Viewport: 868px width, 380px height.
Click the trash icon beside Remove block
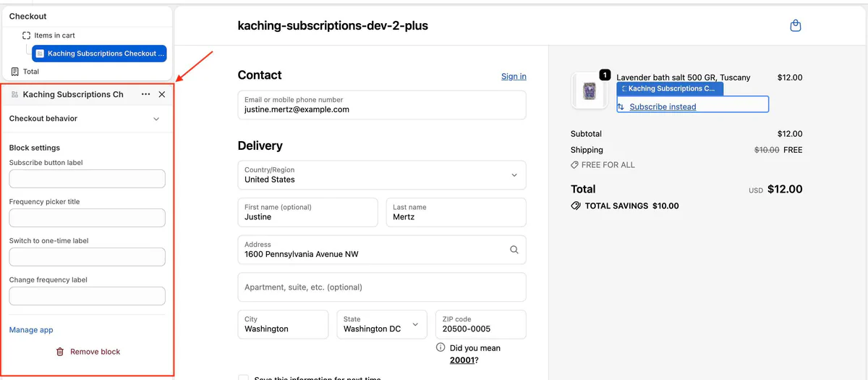tap(60, 352)
